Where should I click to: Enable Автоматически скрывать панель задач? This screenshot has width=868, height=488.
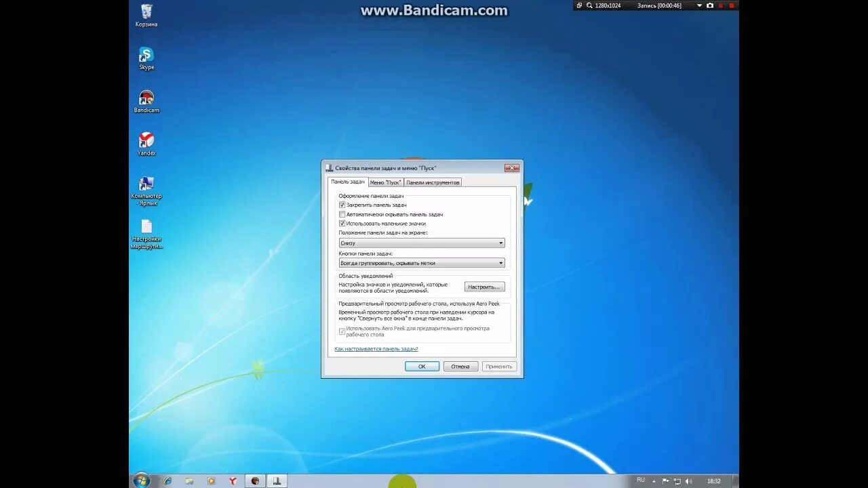click(x=342, y=214)
